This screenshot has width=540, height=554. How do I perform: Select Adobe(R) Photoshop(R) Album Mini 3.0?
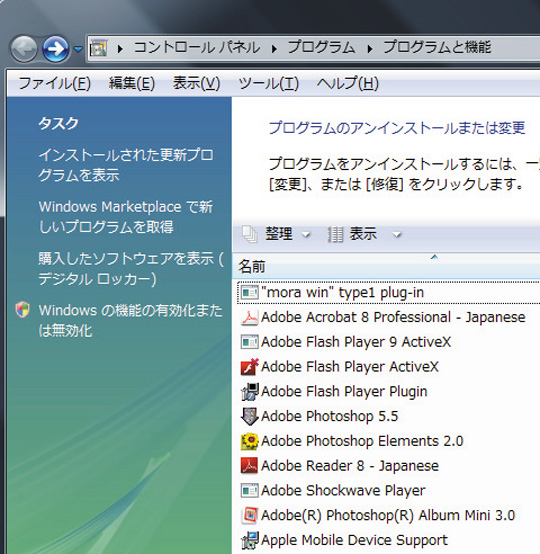coord(389,515)
